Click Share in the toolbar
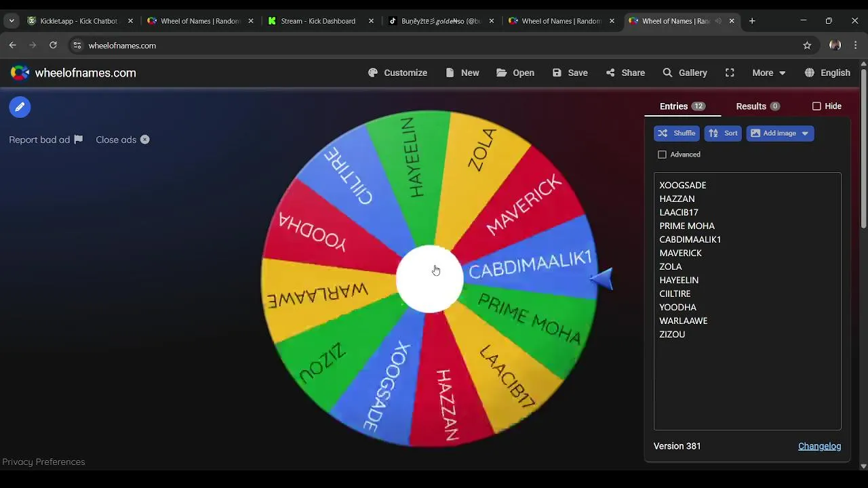The height and width of the screenshot is (488, 868). point(625,73)
